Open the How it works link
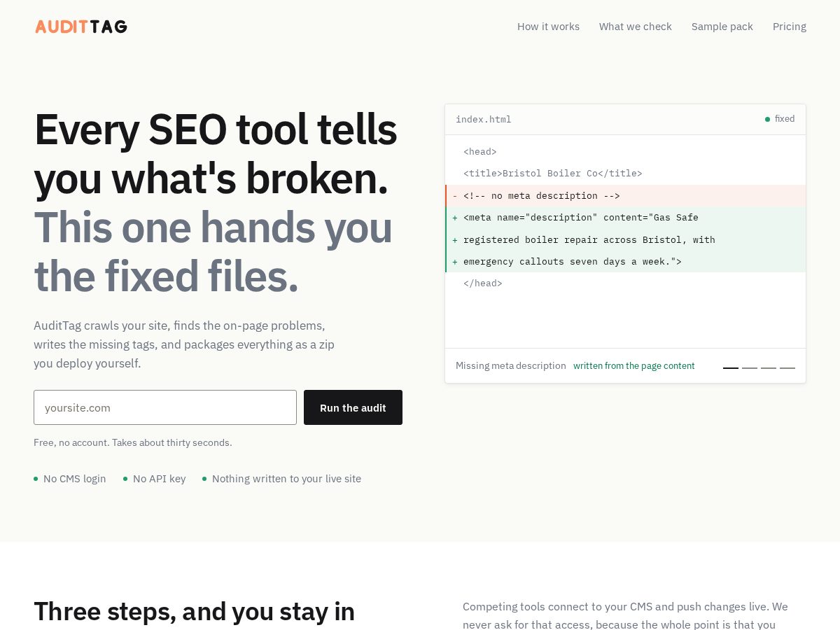840x630 pixels. click(x=548, y=27)
